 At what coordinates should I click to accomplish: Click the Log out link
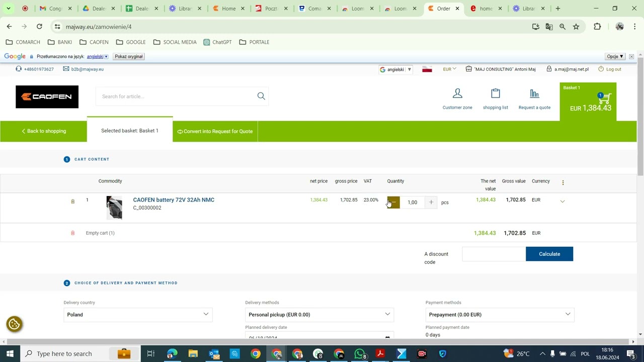(x=610, y=69)
